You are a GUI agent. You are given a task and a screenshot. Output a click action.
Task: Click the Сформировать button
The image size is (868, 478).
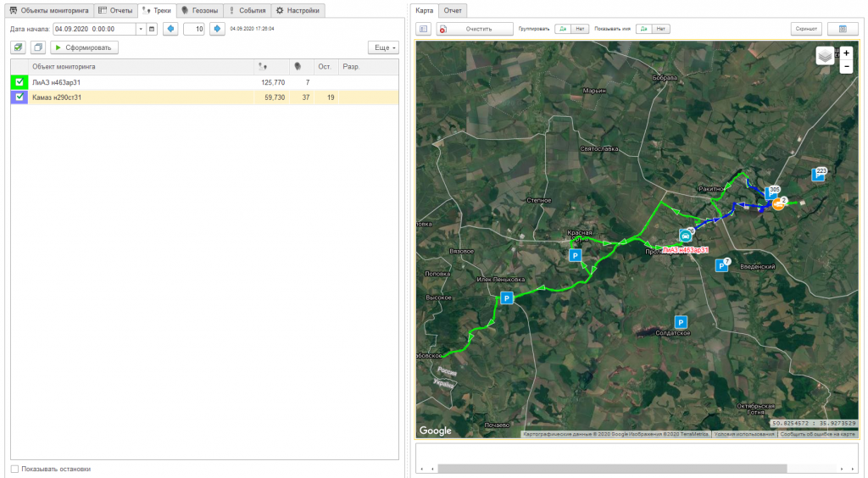point(84,47)
